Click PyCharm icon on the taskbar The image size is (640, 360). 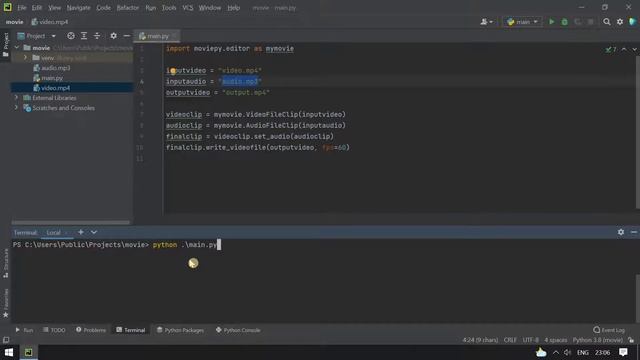click(29, 352)
